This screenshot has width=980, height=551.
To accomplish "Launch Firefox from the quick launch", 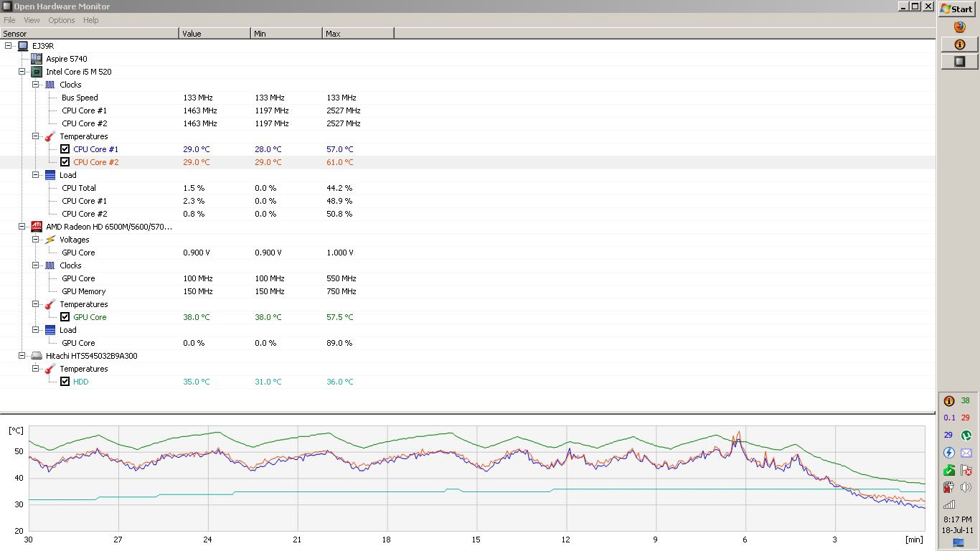I will pyautogui.click(x=960, y=27).
